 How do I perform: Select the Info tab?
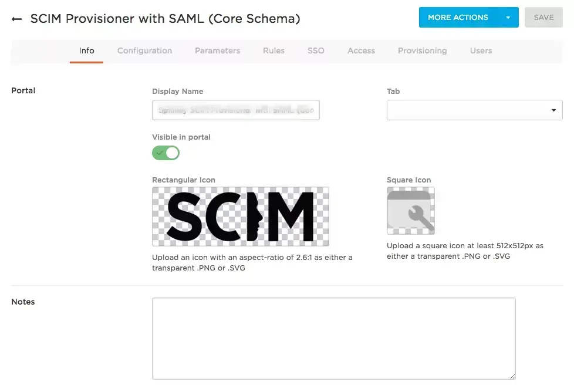click(86, 50)
